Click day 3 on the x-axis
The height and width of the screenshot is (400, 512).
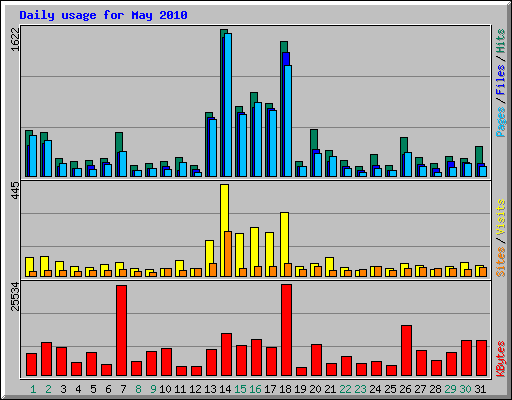coord(63,389)
